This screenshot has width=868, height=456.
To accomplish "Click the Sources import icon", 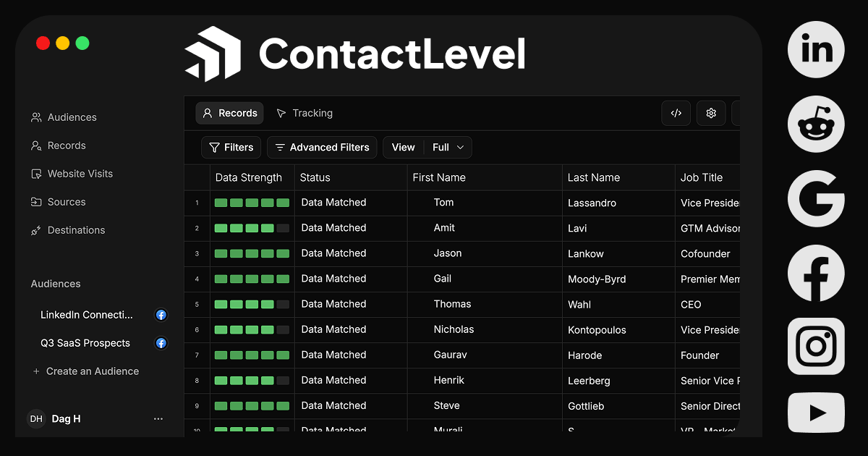I will pyautogui.click(x=36, y=202).
